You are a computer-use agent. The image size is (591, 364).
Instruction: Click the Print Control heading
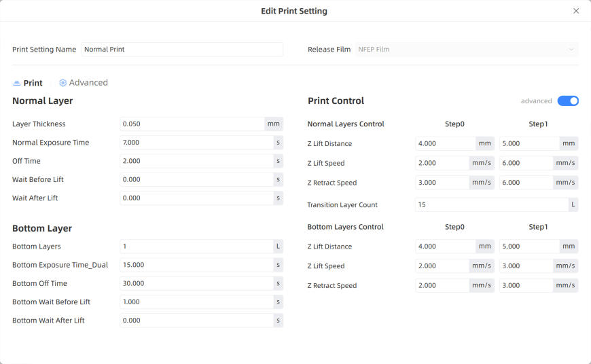[x=336, y=101]
